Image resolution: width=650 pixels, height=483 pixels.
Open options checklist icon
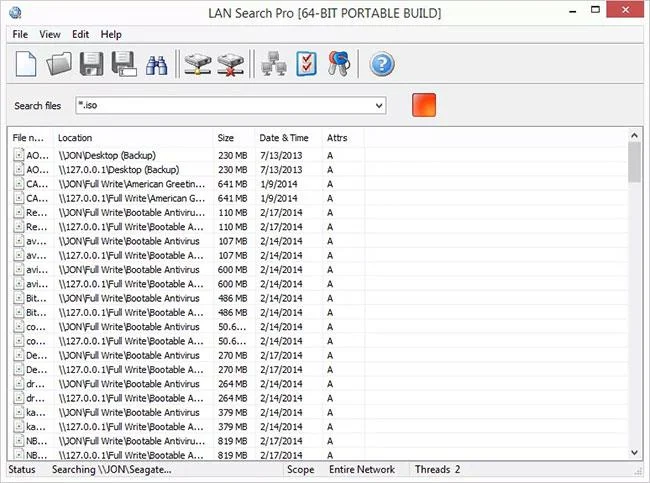coord(306,64)
